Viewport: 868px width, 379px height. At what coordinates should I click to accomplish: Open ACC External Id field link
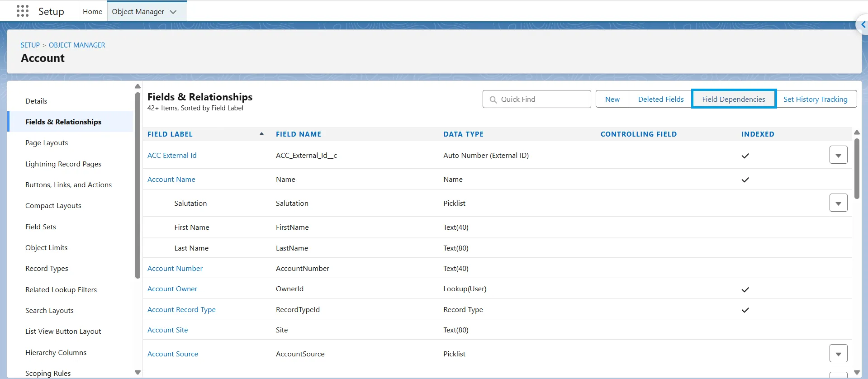coord(172,155)
